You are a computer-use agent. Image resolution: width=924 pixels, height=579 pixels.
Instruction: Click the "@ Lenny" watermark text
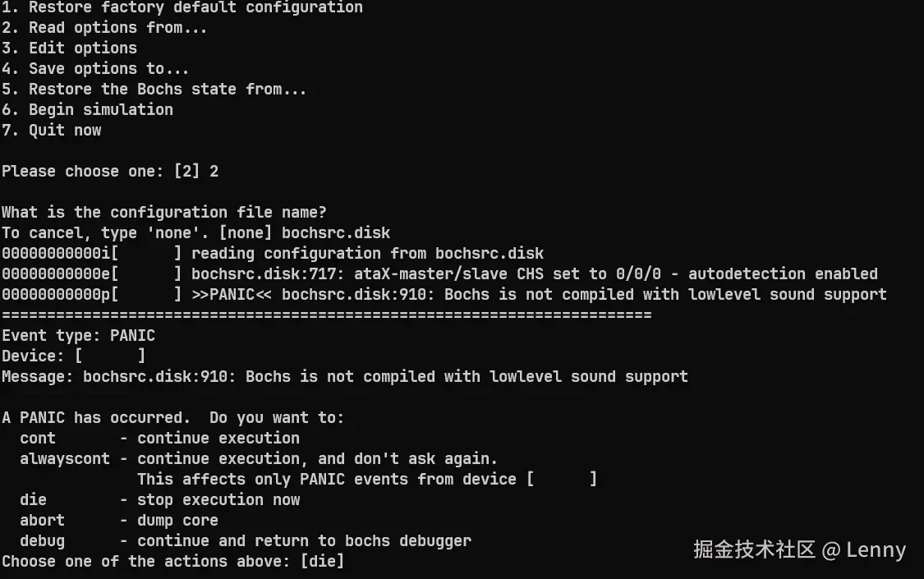click(x=863, y=549)
